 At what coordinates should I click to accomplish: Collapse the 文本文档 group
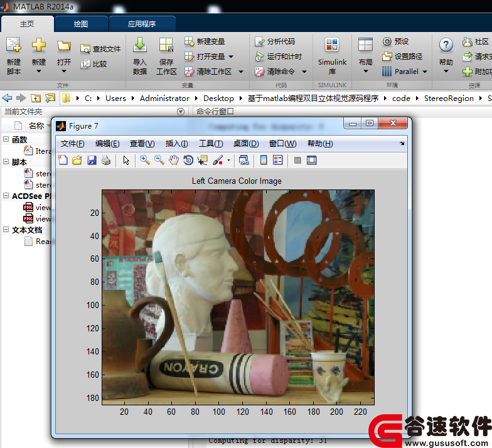click(x=6, y=230)
